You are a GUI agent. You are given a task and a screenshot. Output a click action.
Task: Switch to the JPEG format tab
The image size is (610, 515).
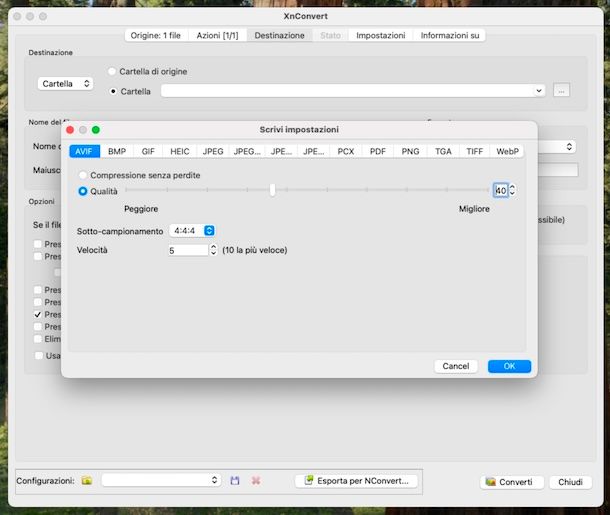pyautogui.click(x=213, y=151)
